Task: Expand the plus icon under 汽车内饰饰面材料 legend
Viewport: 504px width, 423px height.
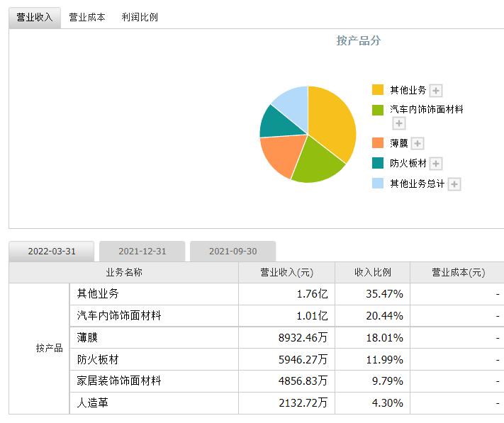Action: point(399,123)
